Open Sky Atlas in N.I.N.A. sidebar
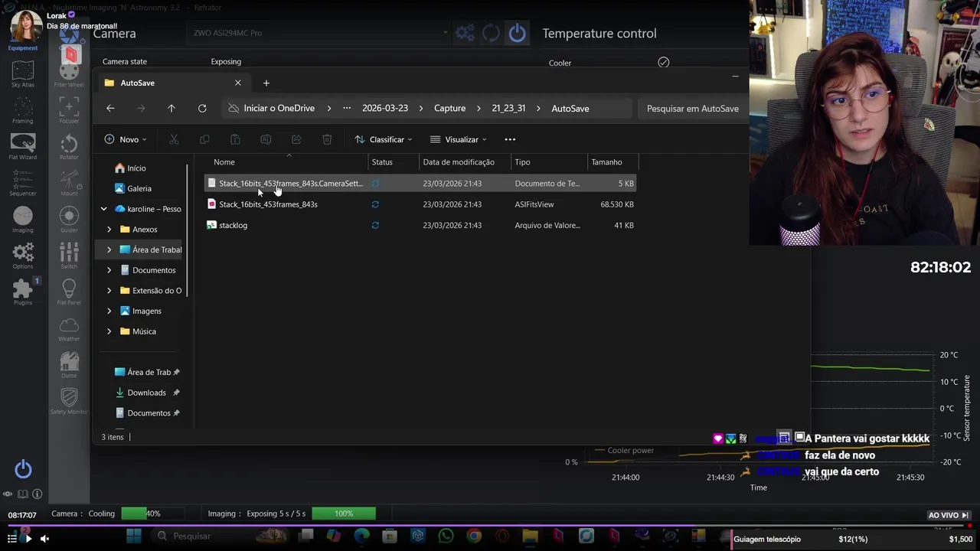 pyautogui.click(x=22, y=73)
